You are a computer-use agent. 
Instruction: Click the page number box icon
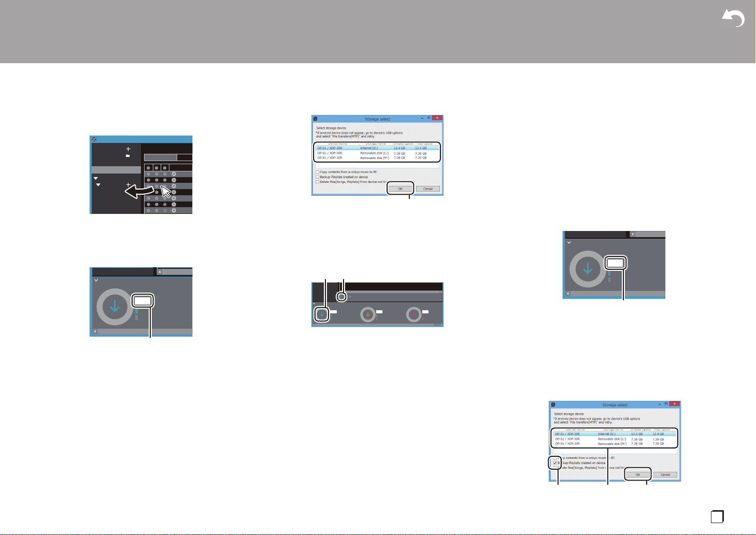(717, 516)
